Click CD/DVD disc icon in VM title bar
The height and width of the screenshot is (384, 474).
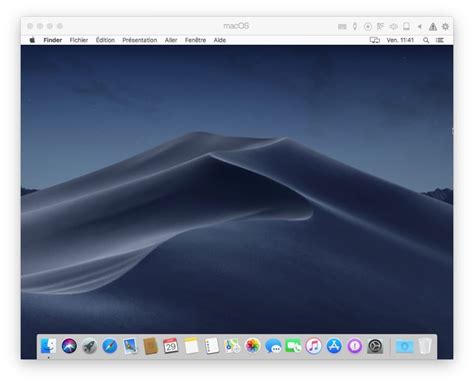click(x=368, y=26)
